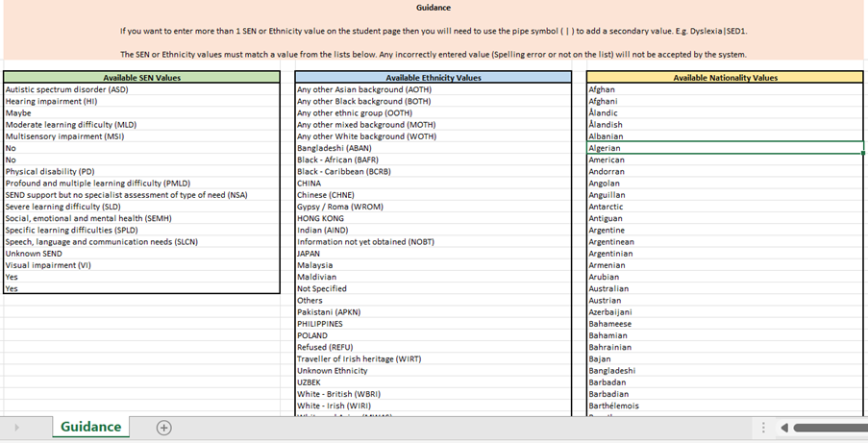Select the Maybe cell
868x443 pixels.
[x=141, y=112]
